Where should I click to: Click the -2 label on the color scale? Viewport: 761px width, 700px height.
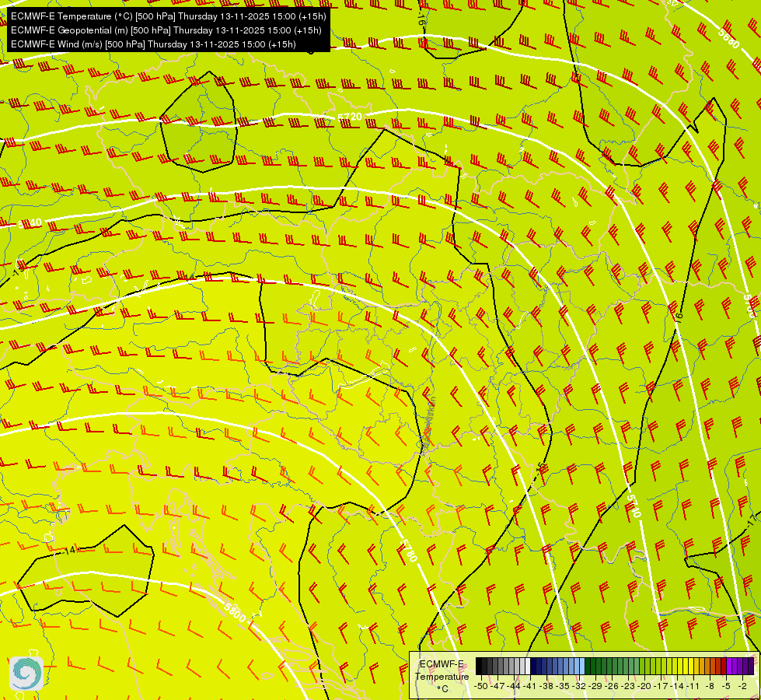coord(742,686)
